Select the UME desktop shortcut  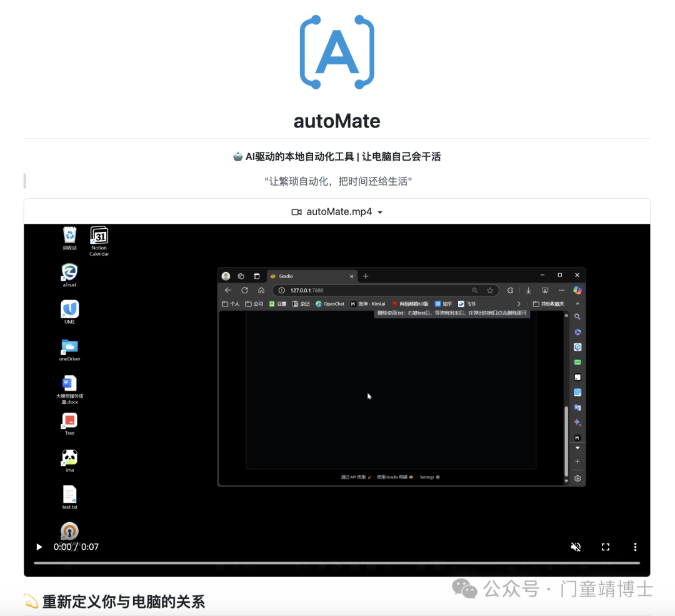pos(70,312)
